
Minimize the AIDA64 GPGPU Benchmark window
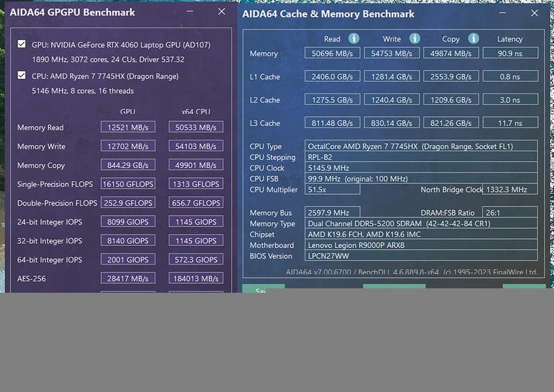(x=190, y=12)
